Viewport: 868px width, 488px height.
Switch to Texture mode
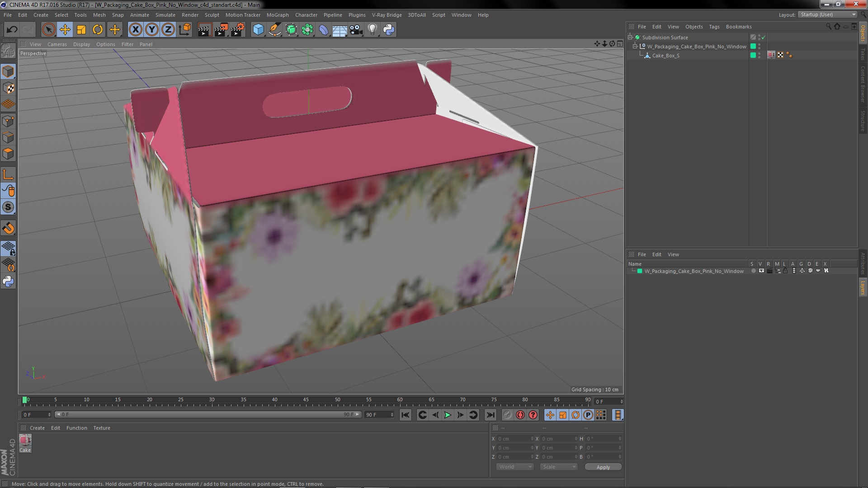[x=8, y=88]
